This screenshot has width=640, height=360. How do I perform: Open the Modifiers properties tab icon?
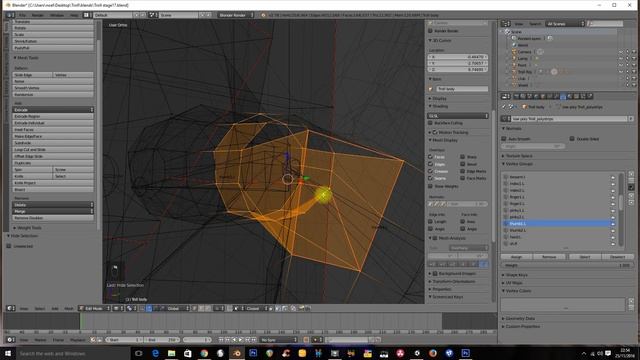pos(556,96)
